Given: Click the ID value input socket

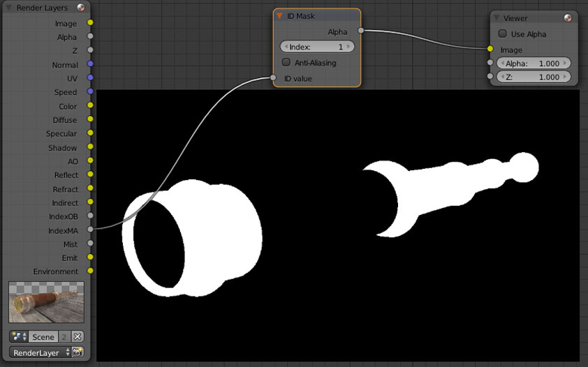Looking at the screenshot, I should [274, 78].
